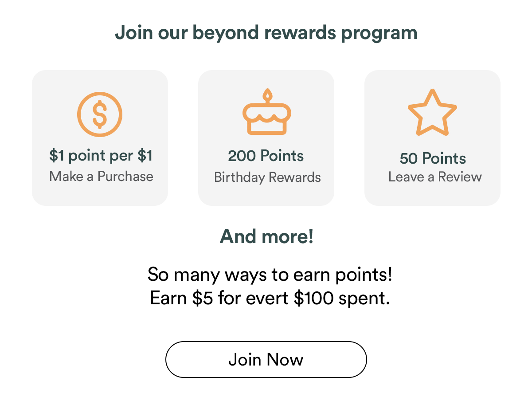Click the dollar coin icon
Viewport: 532px width, 401px height.
tap(100, 114)
